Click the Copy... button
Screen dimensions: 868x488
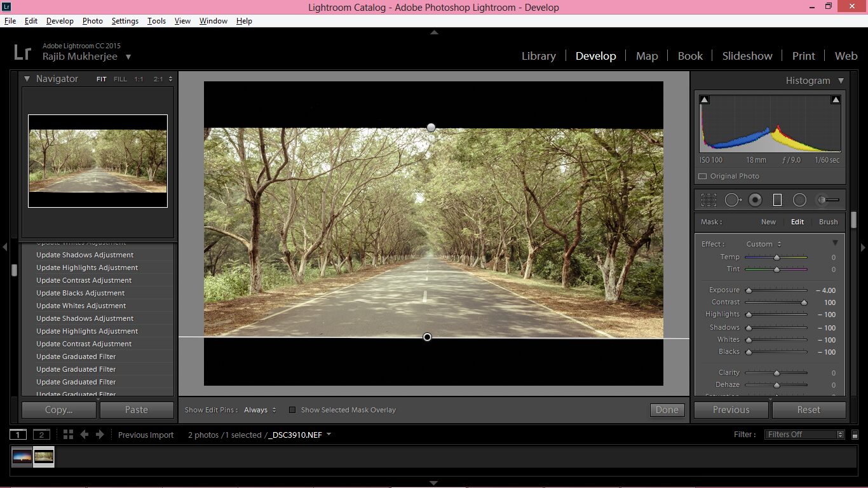coord(58,410)
